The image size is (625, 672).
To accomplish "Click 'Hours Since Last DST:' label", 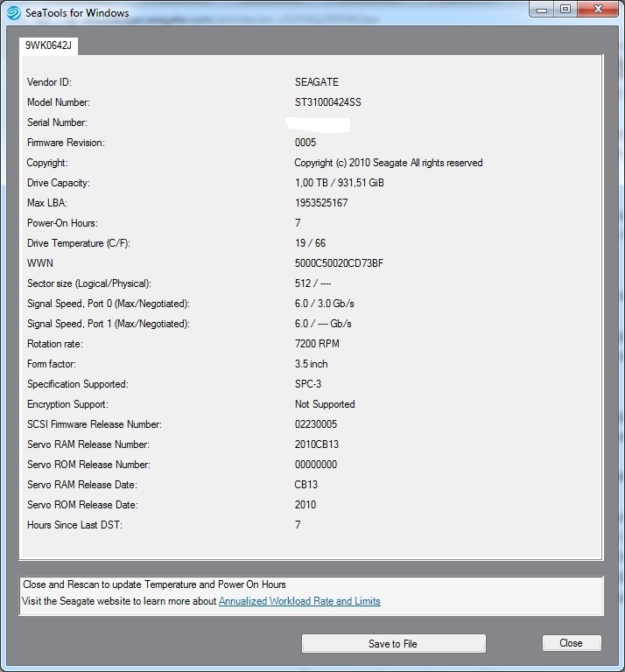I will (74, 525).
